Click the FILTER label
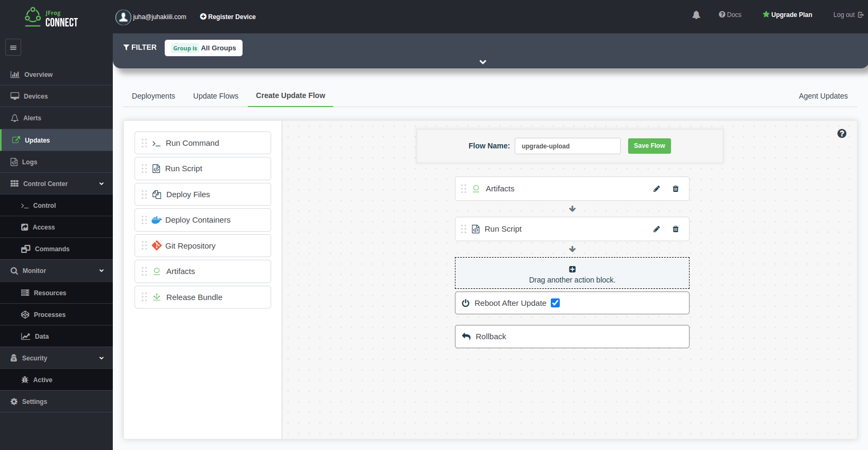The height and width of the screenshot is (450, 868). click(x=144, y=47)
